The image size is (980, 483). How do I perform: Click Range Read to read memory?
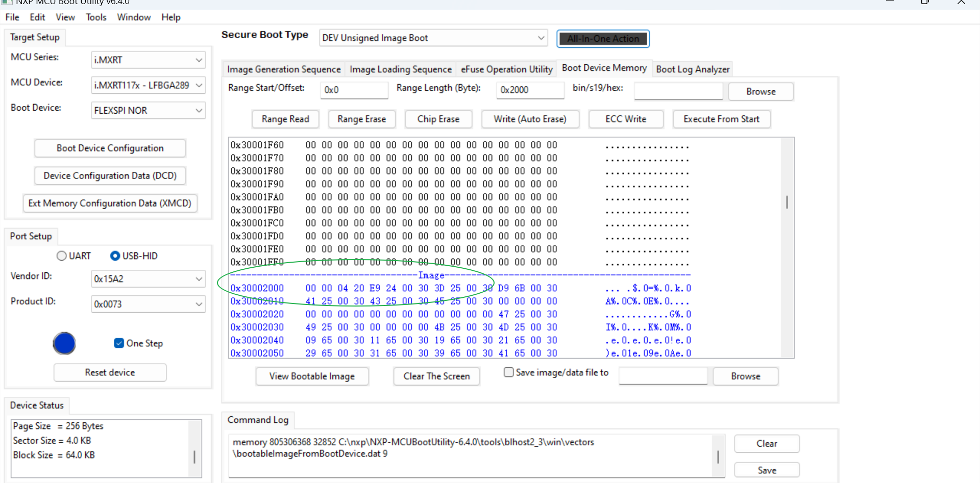point(285,119)
